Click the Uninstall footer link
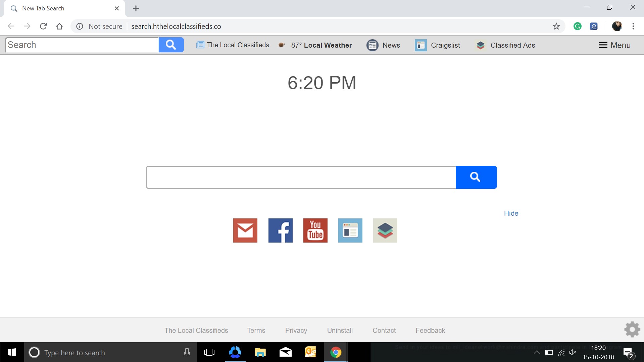This screenshot has height=362, width=644. coord(340,330)
